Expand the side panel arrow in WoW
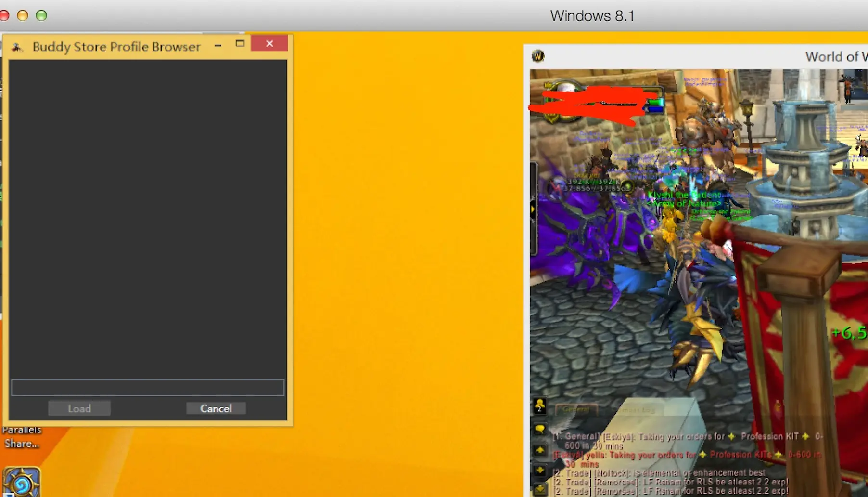The width and height of the screenshot is (868, 497). 533,209
